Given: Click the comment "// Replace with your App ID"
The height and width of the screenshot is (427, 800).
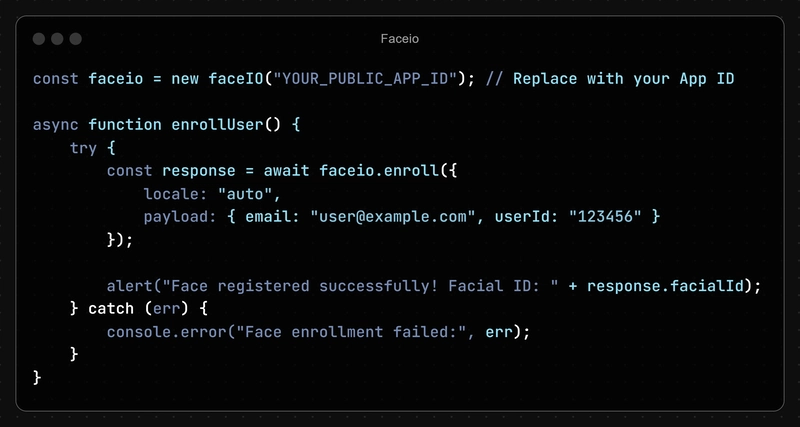Looking at the screenshot, I should pos(610,79).
